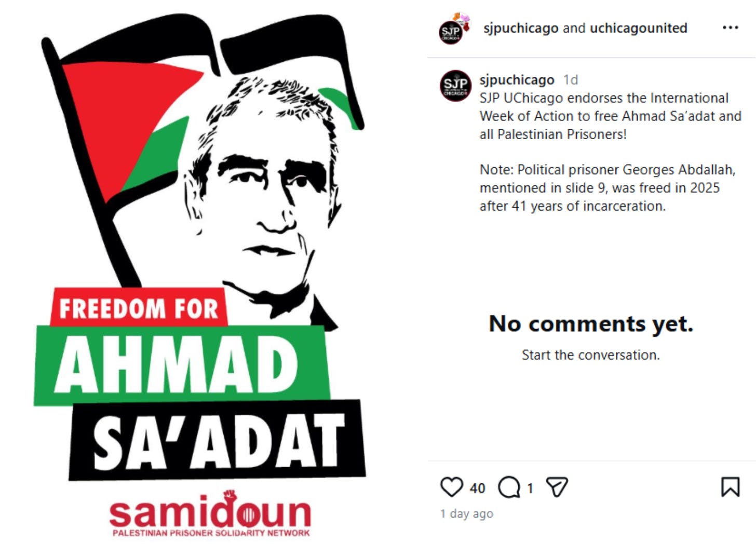756x544 pixels.
Task: Click the 'FREEDOM FOR' red banner
Action: pyautogui.click(x=139, y=308)
